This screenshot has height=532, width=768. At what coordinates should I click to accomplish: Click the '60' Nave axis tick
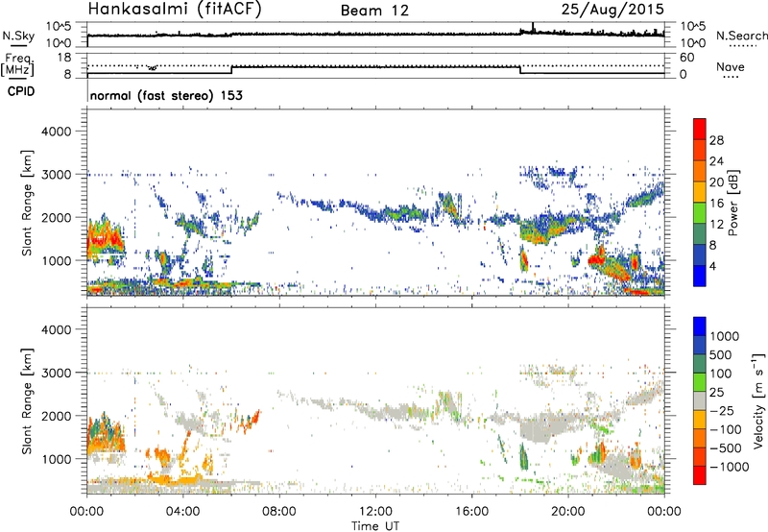pyautogui.click(x=686, y=58)
